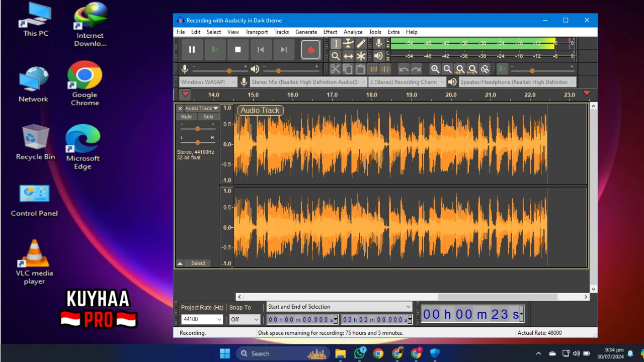
Task: Click the track gain slider knob
Action: 198,129
